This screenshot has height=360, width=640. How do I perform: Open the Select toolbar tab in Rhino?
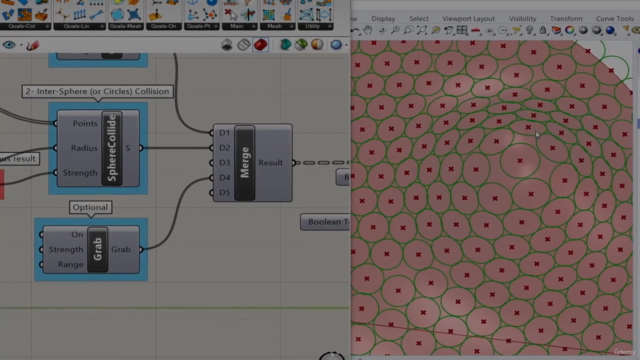coord(419,19)
